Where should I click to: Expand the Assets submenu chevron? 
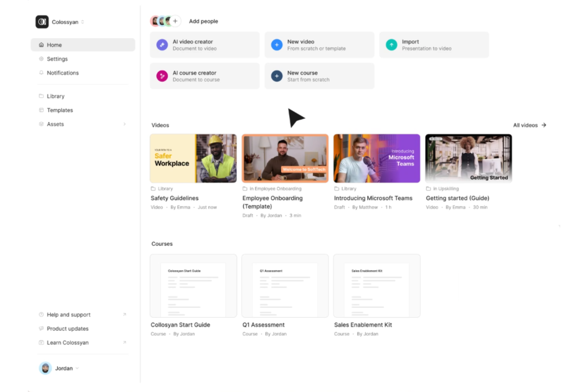pyautogui.click(x=124, y=124)
